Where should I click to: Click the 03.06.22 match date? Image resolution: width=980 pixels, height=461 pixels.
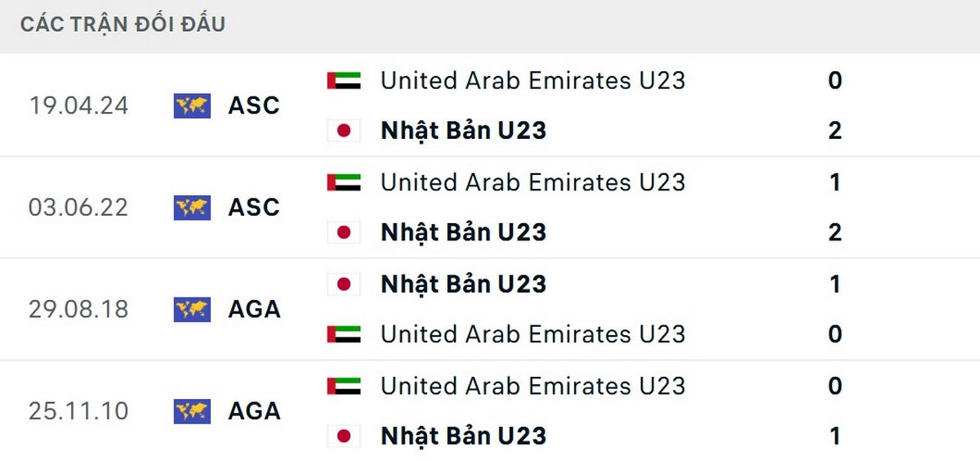[78, 208]
